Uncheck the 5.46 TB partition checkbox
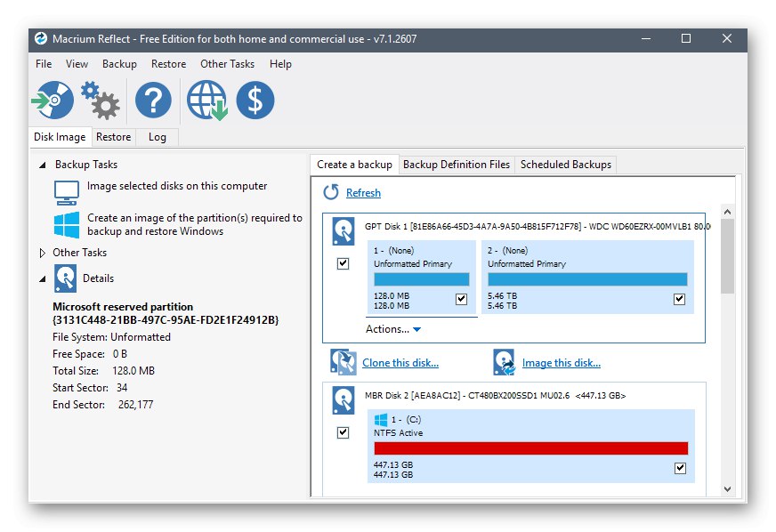Screen dimensions: 776x532 (680, 299)
